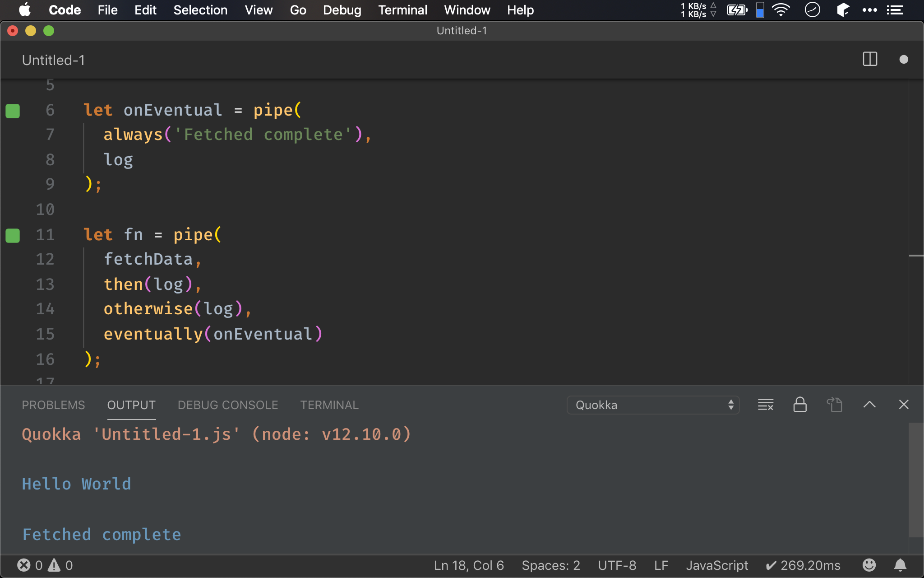Clear the output panel with clear icon
Image resolution: width=924 pixels, height=578 pixels.
pos(766,405)
